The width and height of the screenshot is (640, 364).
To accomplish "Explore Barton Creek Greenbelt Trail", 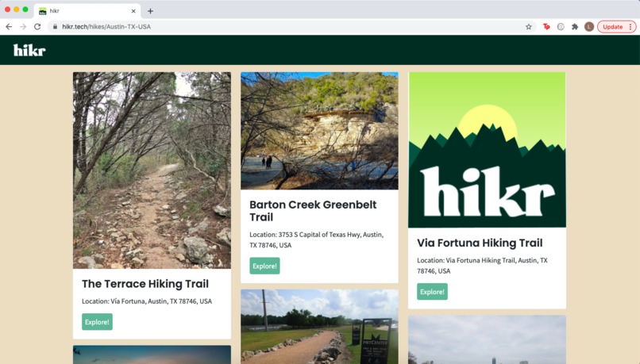I will click(265, 266).
